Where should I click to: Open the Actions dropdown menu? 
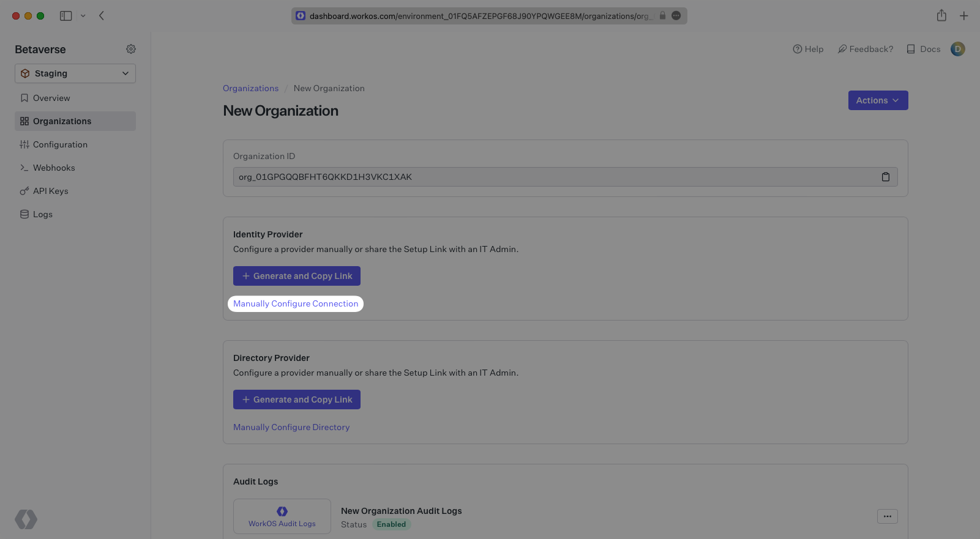click(x=878, y=100)
